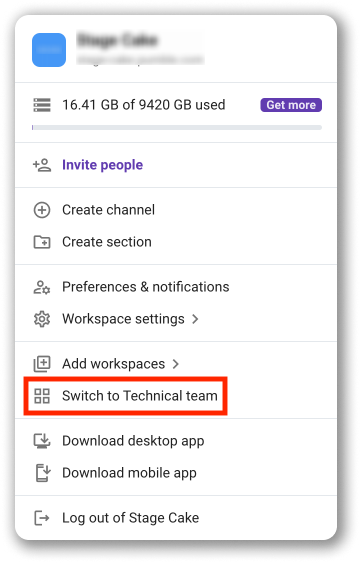Click the four-squares switch team icon
This screenshot has height=563, width=360.
coord(42,396)
